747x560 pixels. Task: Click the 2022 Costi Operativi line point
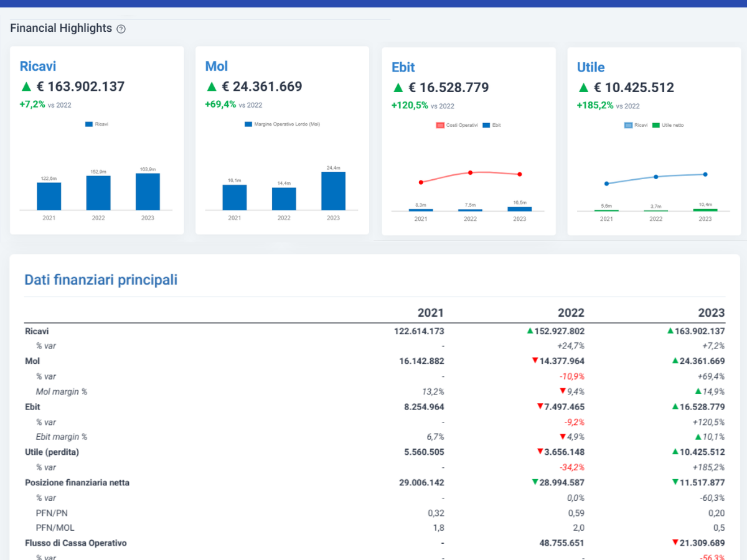470,172
